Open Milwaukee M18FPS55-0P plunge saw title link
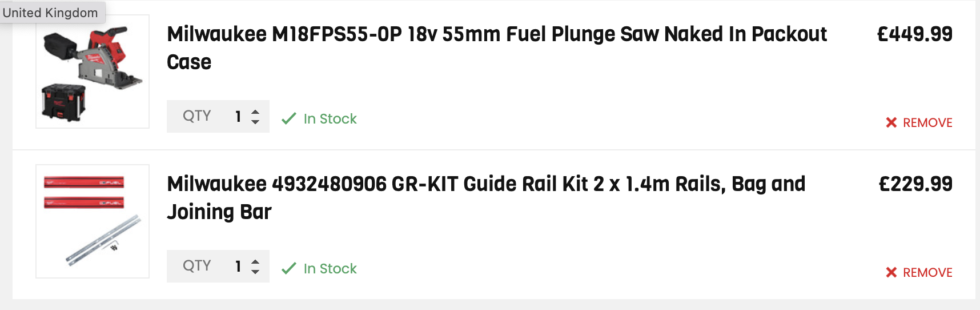The height and width of the screenshot is (310, 980). point(497,48)
